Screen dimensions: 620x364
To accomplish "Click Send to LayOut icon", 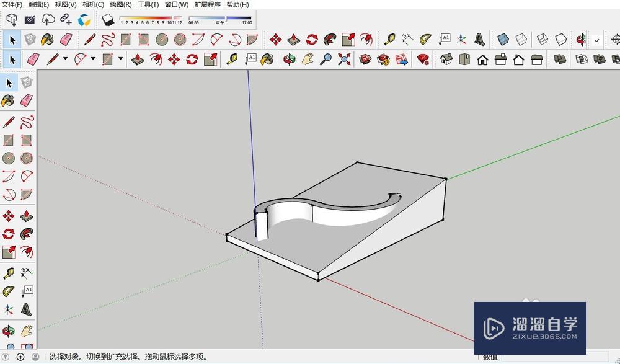I will [x=401, y=60].
